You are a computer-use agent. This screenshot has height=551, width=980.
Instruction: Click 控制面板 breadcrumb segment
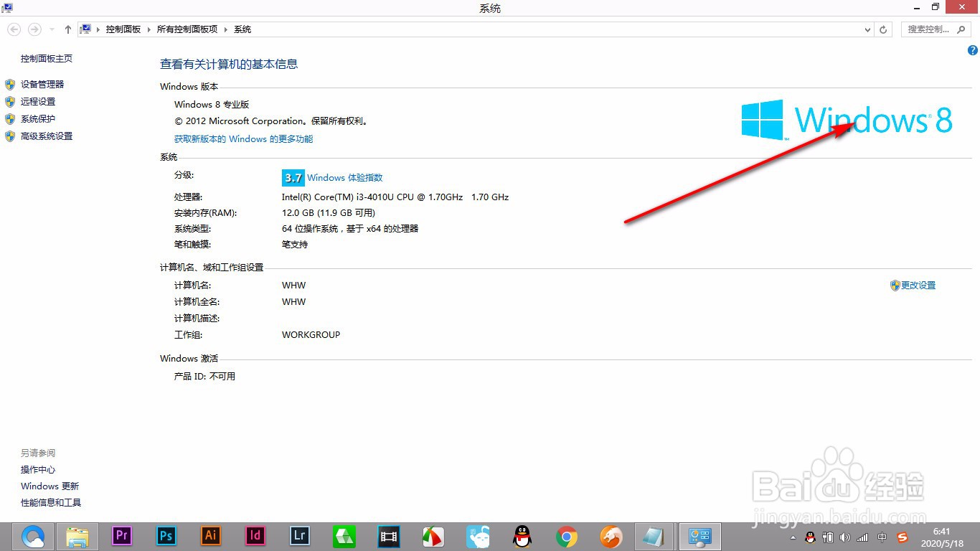(x=123, y=29)
